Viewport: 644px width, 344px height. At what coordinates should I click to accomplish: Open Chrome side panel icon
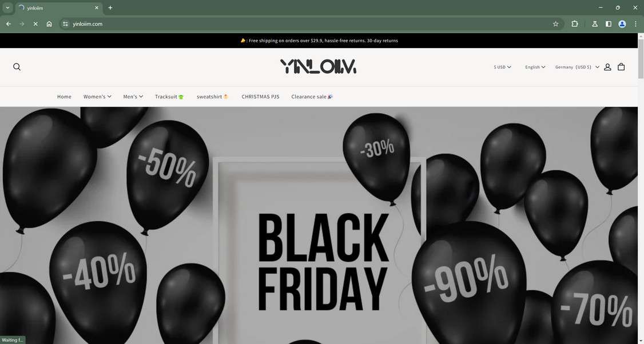pos(609,24)
